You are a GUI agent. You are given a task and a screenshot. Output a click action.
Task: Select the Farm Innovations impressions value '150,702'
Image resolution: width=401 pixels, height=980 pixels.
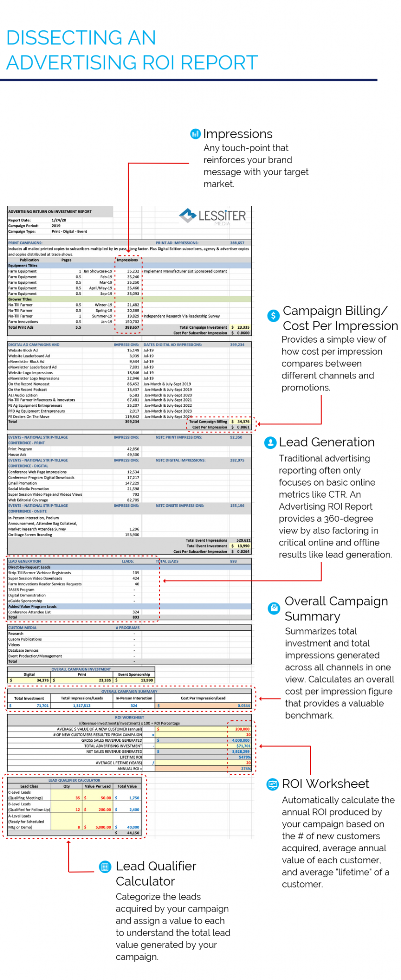point(132,322)
